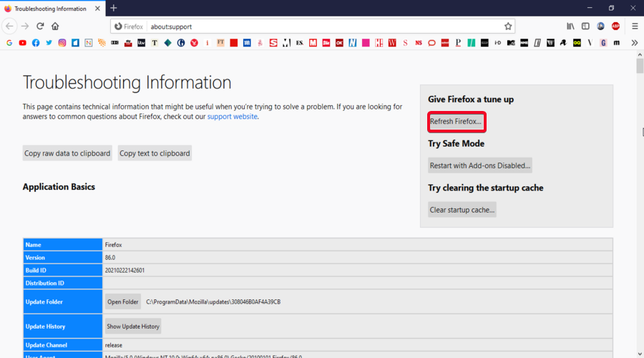
Task: Follow the support website link
Action: coord(233,117)
